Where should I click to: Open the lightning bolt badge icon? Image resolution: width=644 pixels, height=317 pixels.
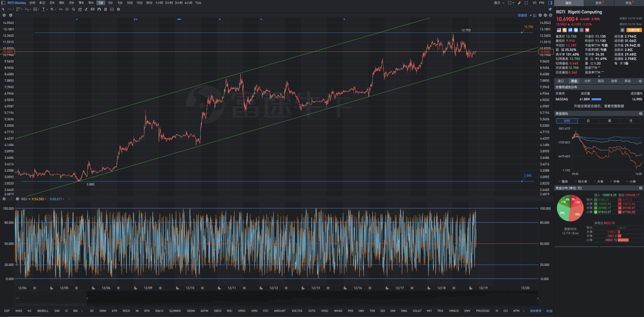565,30
